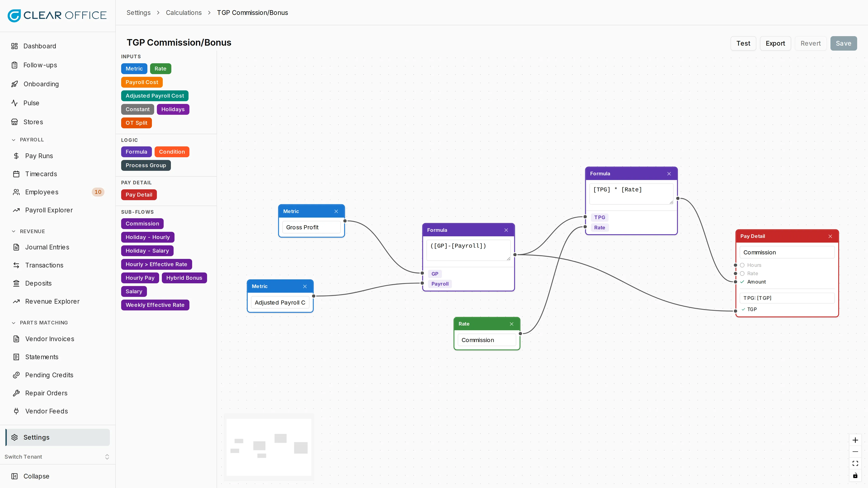Screen dimensions: 868x488
Task: Open the Pulse page icon
Action: tap(14, 103)
